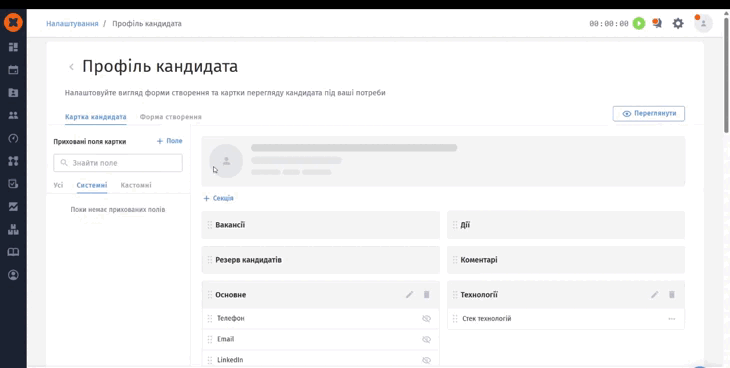The image size is (730, 368).
Task: Edit the Основне section with pencil
Action: (409, 294)
